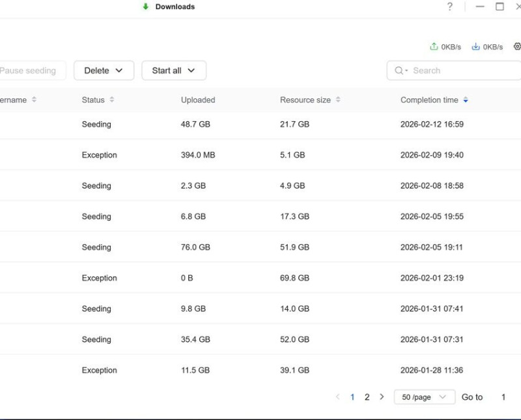Click the Go to page number field
This screenshot has height=420, width=521.
point(503,397)
